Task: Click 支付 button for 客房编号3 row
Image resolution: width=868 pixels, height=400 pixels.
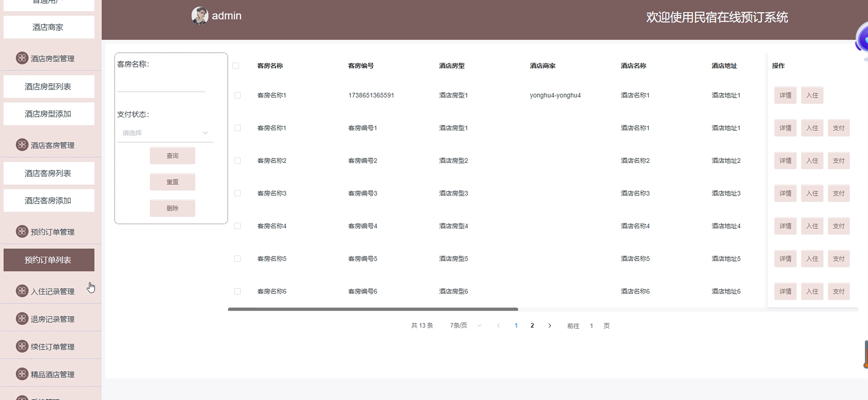Action: [x=838, y=193]
